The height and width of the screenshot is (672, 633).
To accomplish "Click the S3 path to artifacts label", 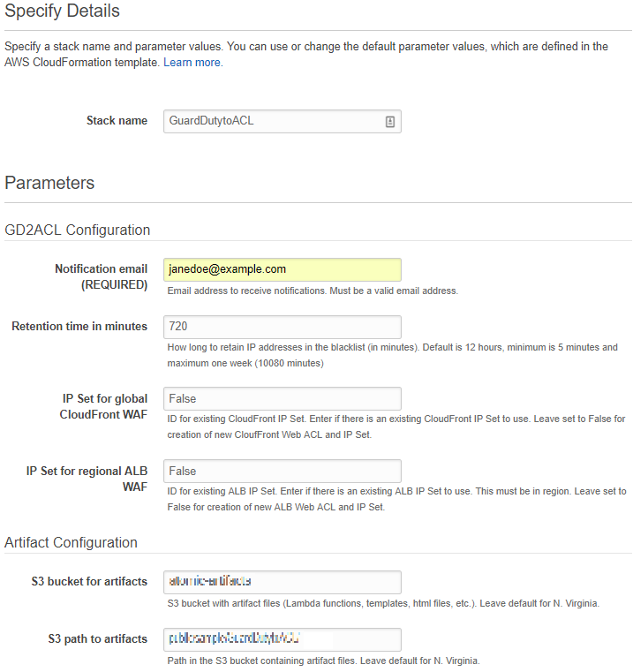I will (98, 639).
